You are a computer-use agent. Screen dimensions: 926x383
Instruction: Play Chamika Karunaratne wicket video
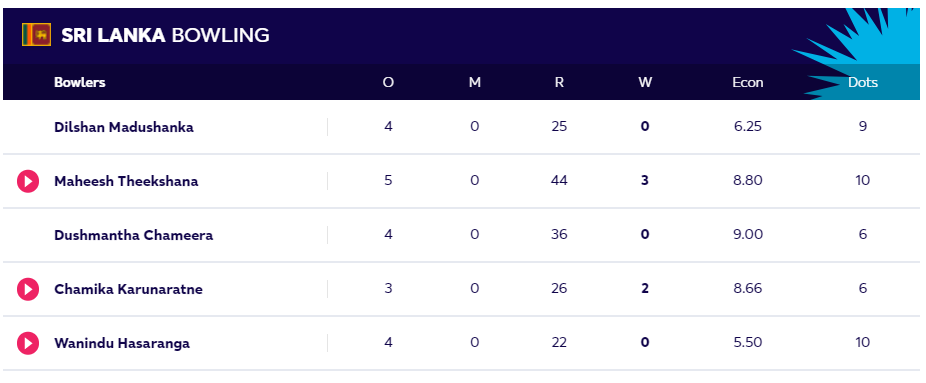point(28,289)
